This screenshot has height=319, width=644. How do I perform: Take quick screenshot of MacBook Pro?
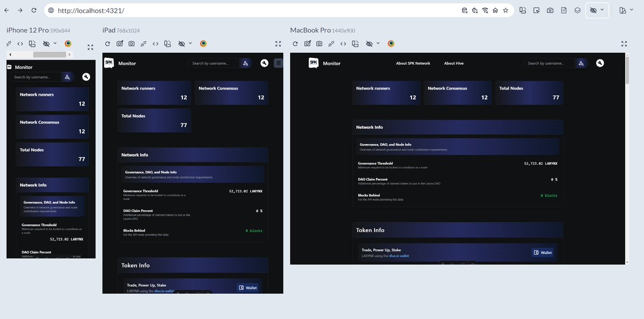(308, 43)
